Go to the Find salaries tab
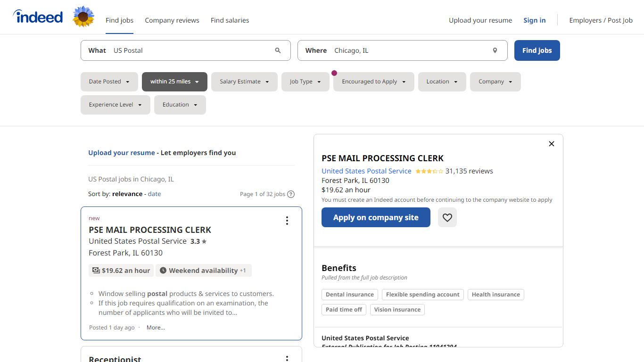This screenshot has width=644, height=362. (230, 20)
